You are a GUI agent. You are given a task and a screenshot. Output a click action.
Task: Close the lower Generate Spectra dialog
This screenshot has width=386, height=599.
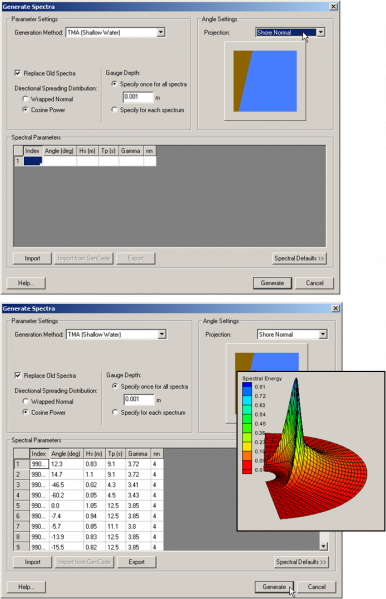tap(336, 308)
